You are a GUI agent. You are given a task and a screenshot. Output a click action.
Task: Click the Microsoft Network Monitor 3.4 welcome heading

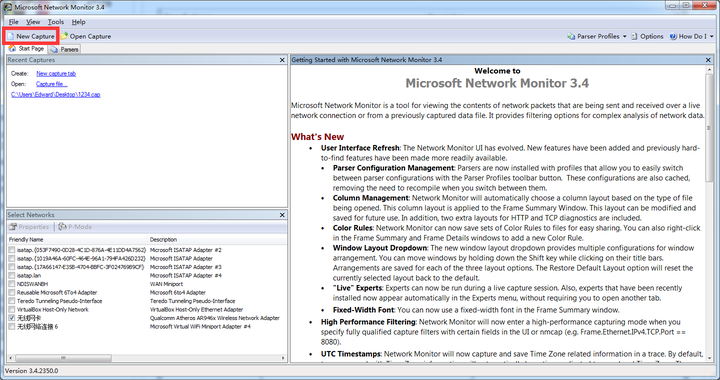497,84
